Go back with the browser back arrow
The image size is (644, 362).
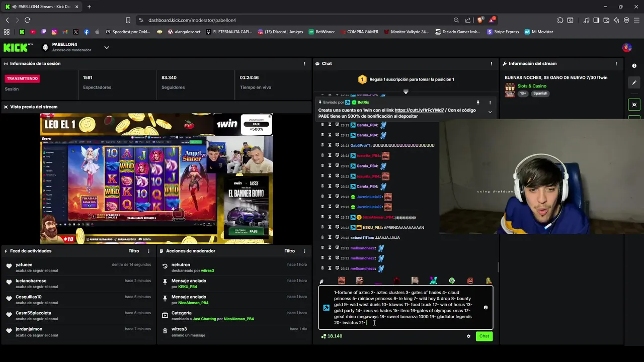click(7, 20)
